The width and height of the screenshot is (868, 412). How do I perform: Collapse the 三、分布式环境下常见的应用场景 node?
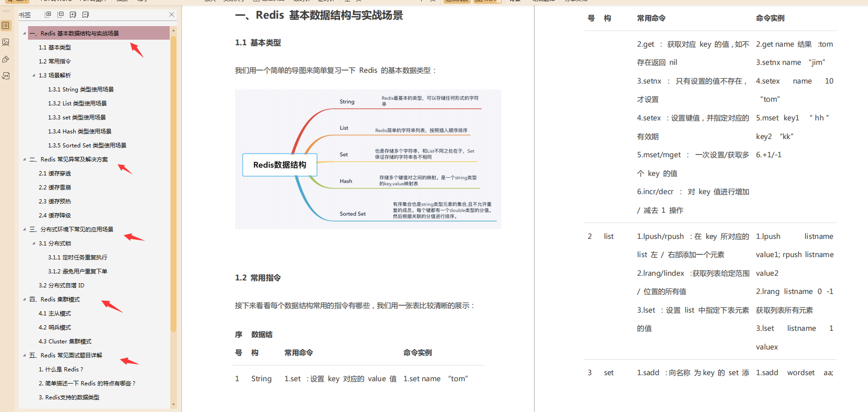(x=24, y=230)
